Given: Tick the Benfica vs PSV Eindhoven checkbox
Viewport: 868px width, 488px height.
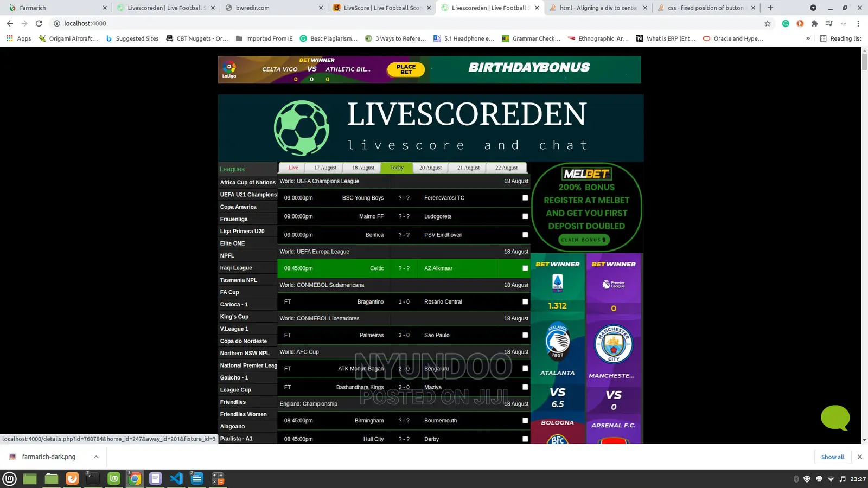Looking at the screenshot, I should 525,235.
